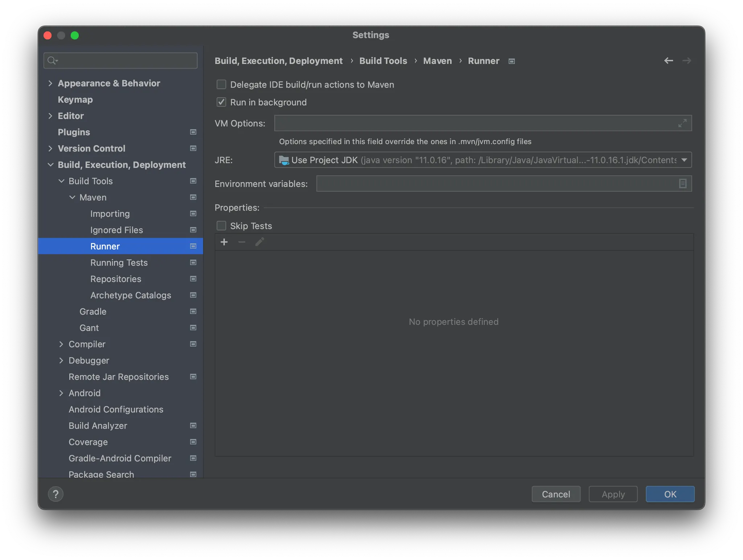Click project-level settings icon beside Runner breadcrumb

(512, 61)
